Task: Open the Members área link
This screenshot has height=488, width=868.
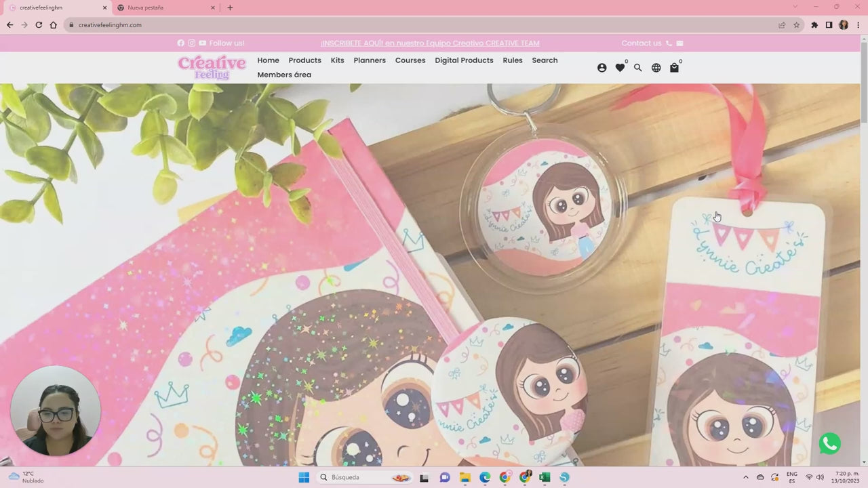Action: coord(284,75)
